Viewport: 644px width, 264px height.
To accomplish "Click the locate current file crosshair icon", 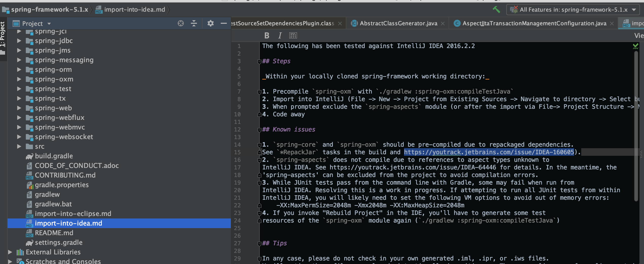I will click(x=180, y=24).
